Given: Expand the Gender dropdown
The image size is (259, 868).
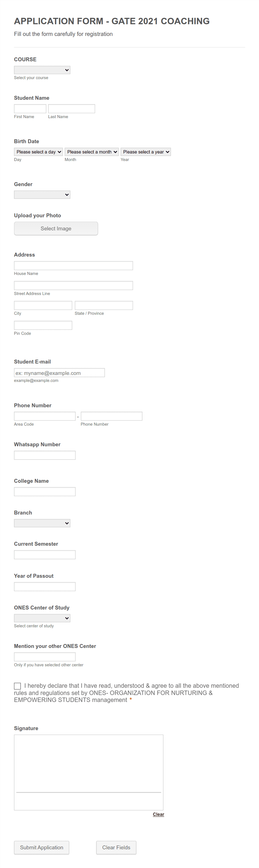Looking at the screenshot, I should click(42, 195).
